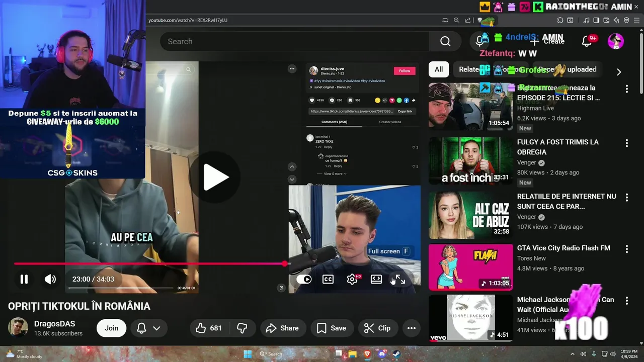Click the YouTube search field
644x362 pixels.
pos(295,41)
